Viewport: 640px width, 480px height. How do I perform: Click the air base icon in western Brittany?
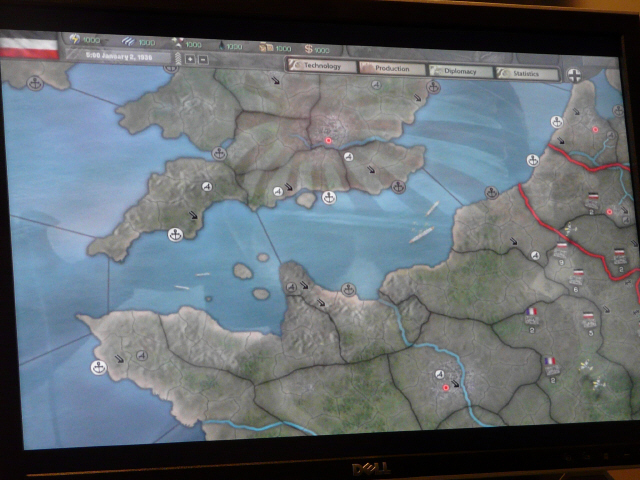click(x=142, y=356)
